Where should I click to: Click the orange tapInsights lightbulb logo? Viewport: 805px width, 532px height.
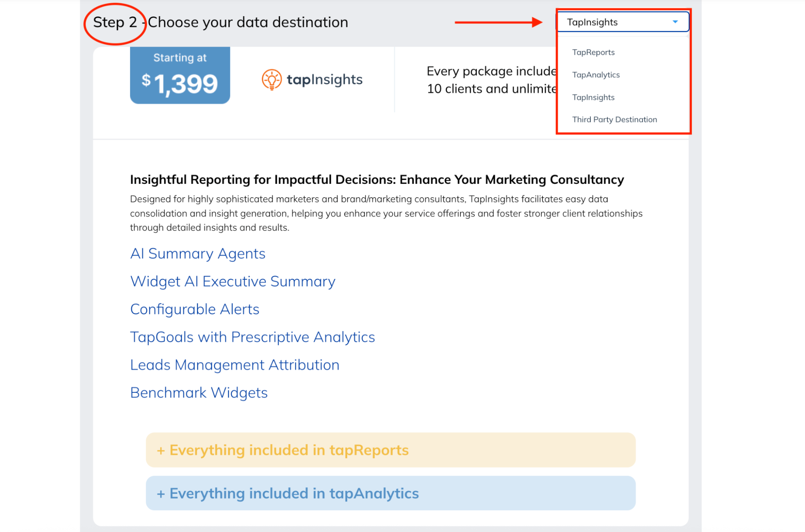272,79
